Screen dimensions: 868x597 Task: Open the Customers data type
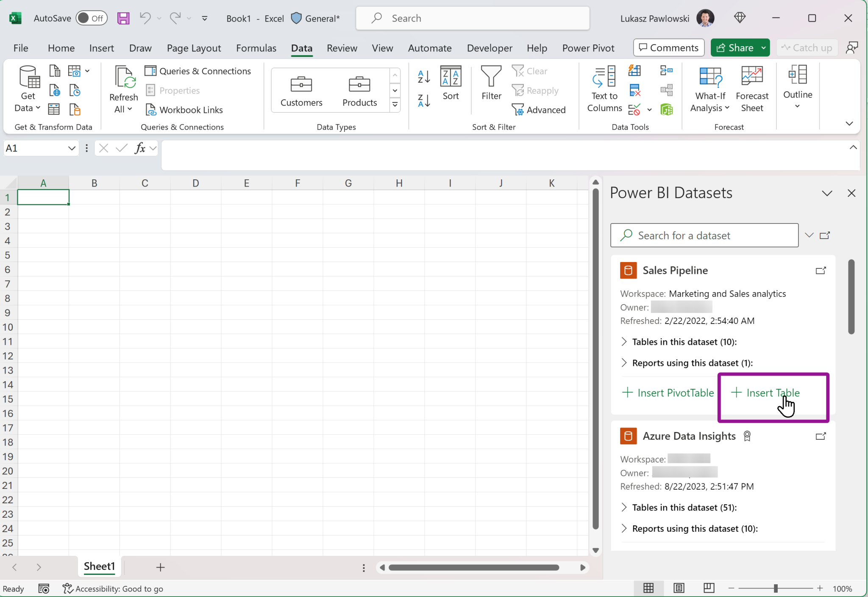point(300,90)
